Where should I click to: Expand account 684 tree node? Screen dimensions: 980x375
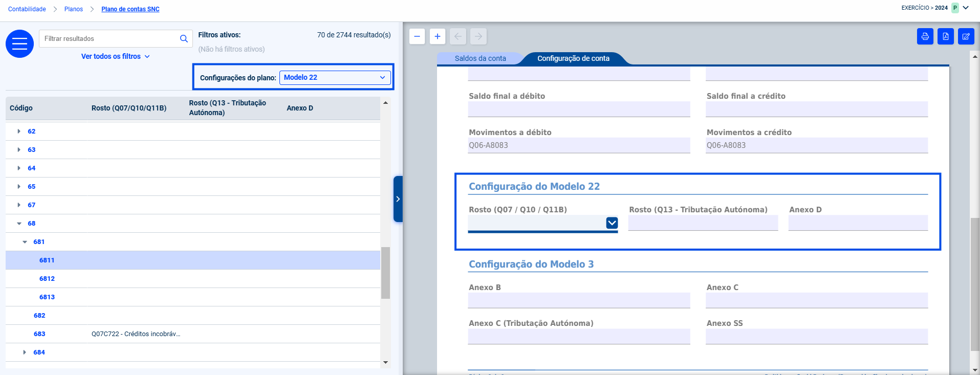coord(25,352)
